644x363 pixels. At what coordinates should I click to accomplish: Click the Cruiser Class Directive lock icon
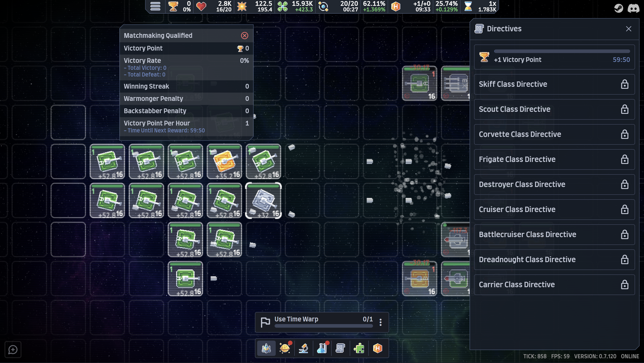625,209
